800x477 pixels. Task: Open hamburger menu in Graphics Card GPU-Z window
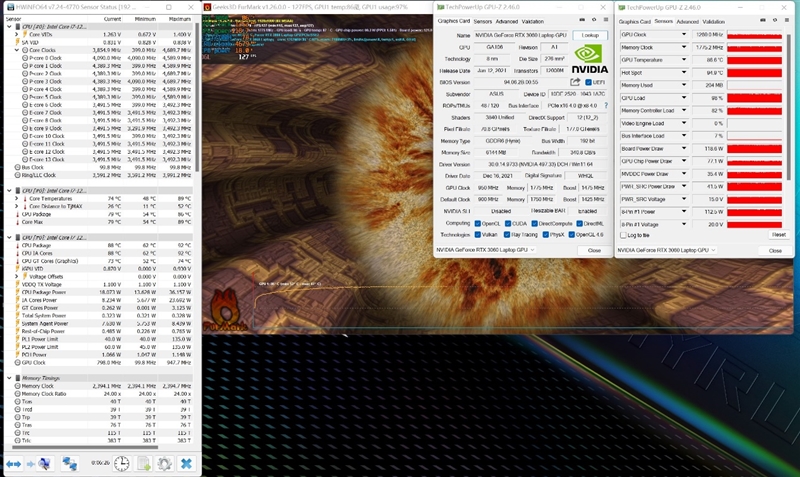[x=606, y=20]
